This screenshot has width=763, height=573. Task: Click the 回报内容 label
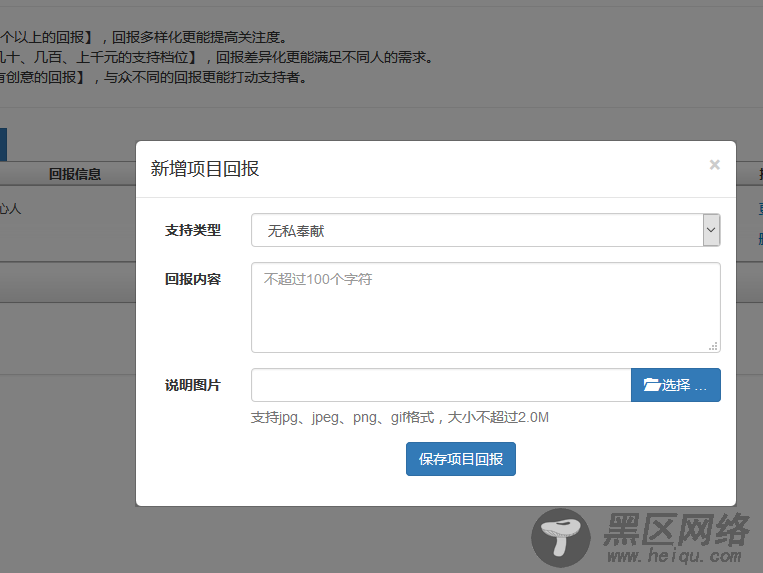coord(193,279)
